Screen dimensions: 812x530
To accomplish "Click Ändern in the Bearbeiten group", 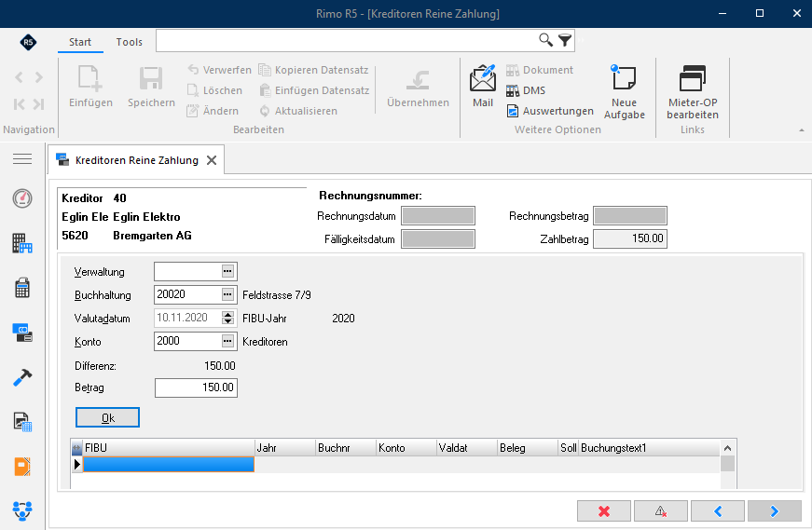I will point(213,111).
